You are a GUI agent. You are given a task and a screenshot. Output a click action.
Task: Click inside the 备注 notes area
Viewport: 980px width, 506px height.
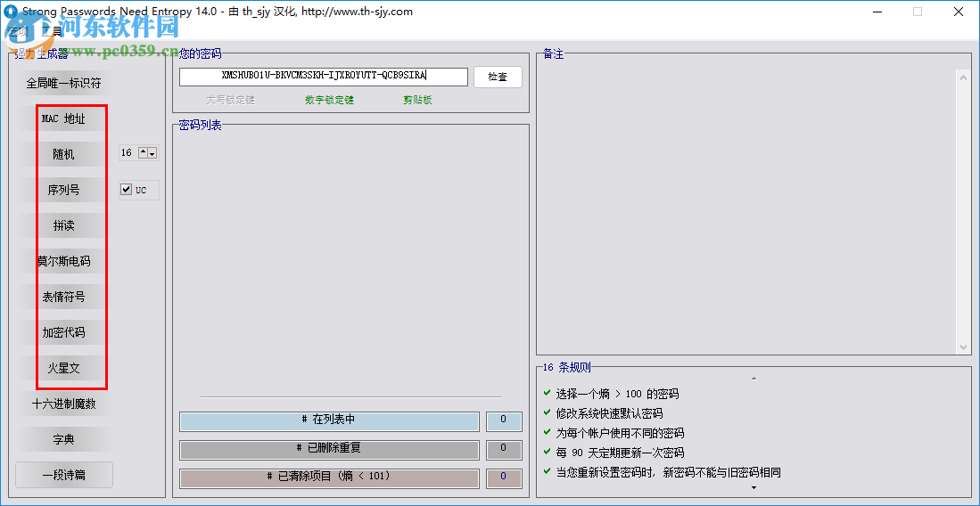[x=748, y=211]
